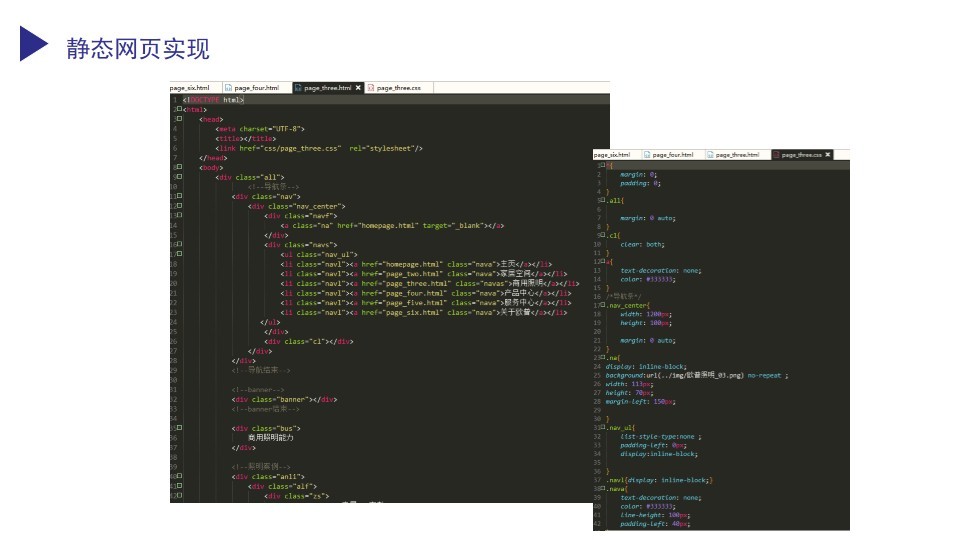Click the 商用照明能力 text line
This screenshot has height=540, width=960.
(271, 438)
